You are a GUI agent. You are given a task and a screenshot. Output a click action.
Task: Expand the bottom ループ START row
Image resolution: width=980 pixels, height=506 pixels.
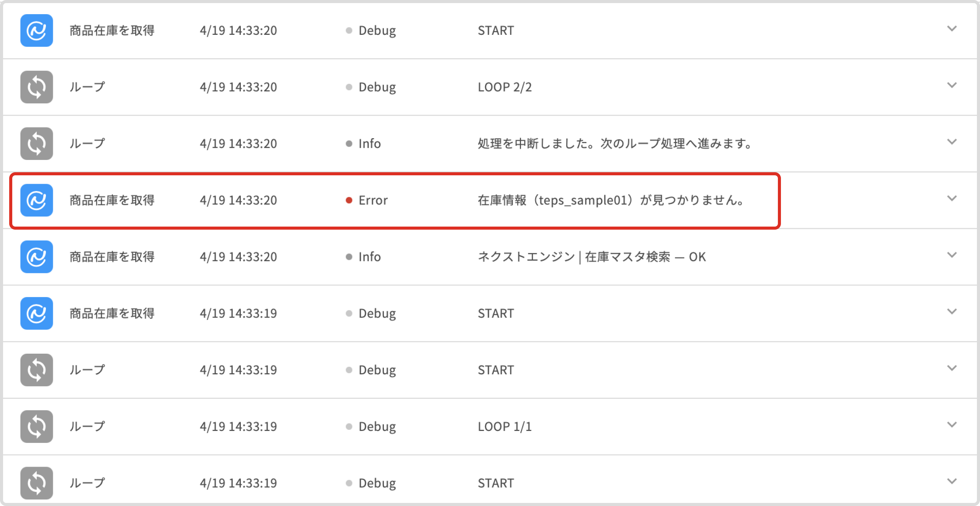click(952, 482)
